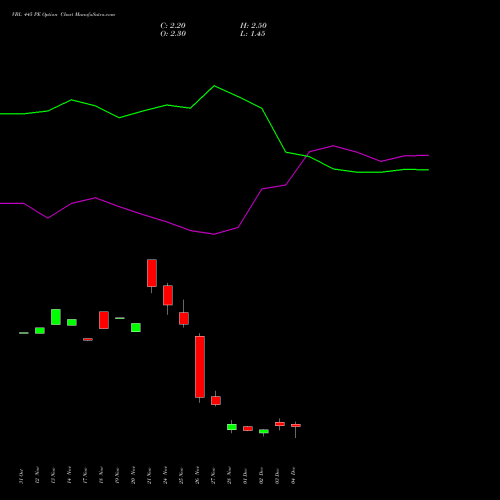Click the "28 Nov" date axis label
The height and width of the screenshot is (500, 500).
(229, 475)
